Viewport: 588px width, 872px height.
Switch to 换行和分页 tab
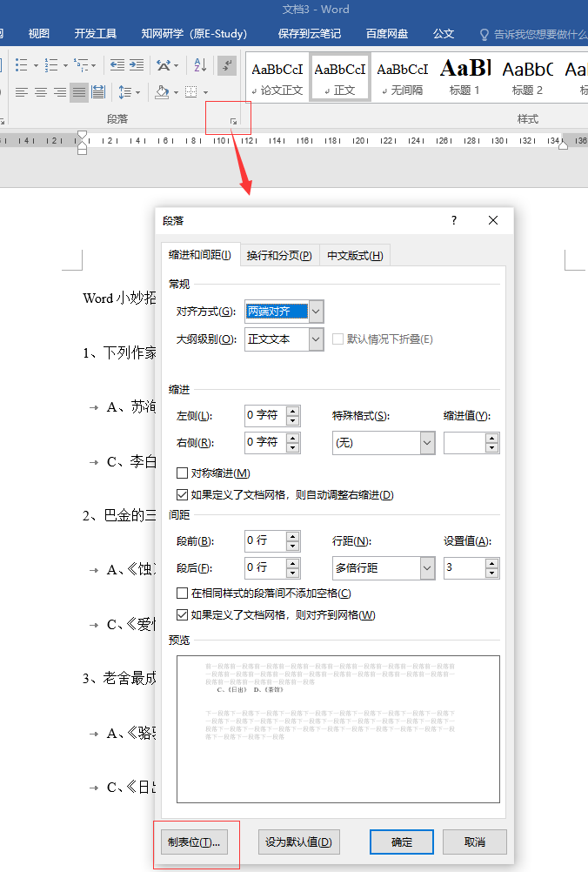click(x=279, y=256)
